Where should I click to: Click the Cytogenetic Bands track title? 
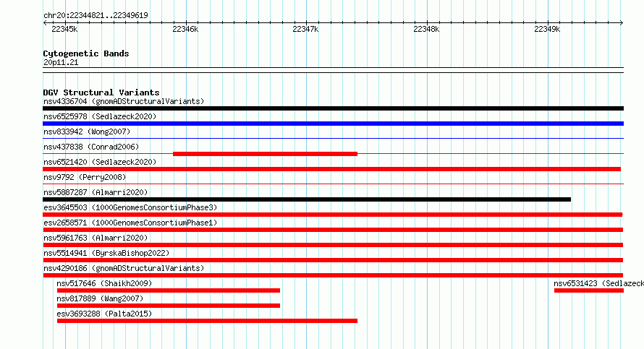(86, 53)
